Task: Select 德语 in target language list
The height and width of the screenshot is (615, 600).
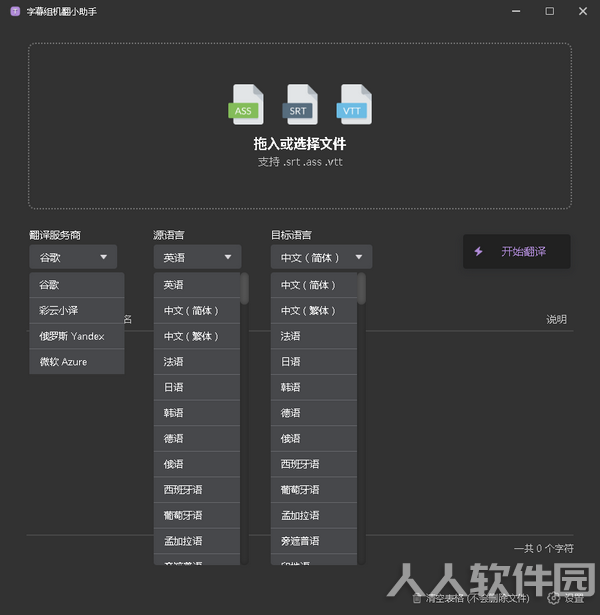Action: (314, 413)
